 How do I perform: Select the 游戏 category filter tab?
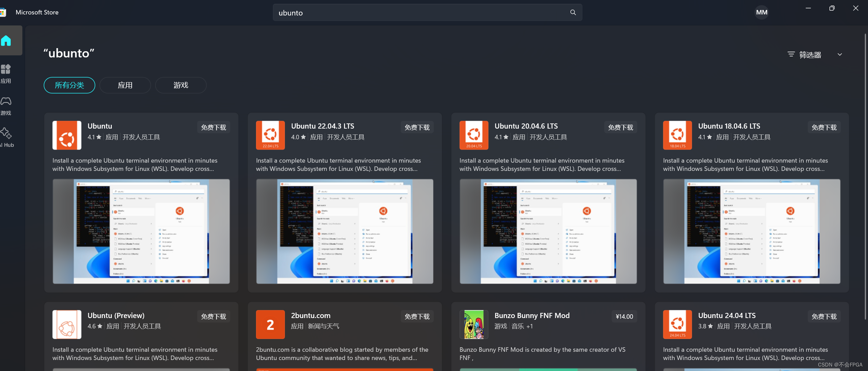point(181,85)
